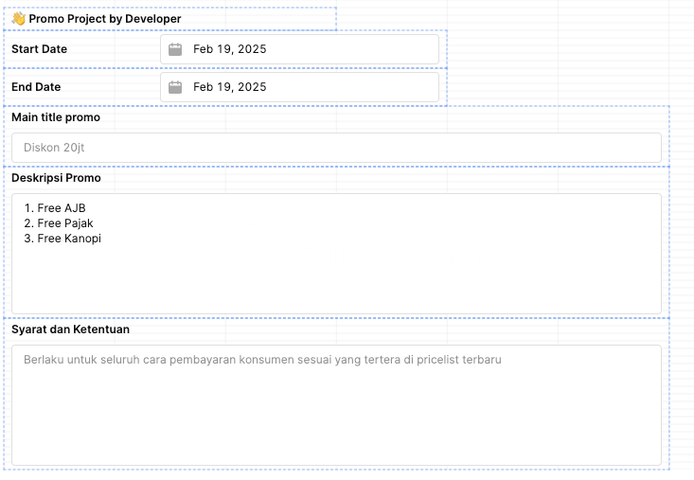Click the End Date label

coord(36,87)
